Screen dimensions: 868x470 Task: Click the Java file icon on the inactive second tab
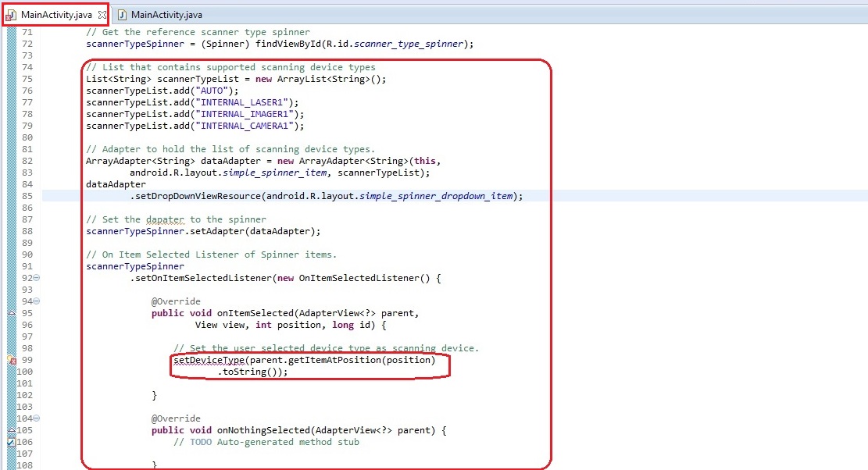point(122,16)
